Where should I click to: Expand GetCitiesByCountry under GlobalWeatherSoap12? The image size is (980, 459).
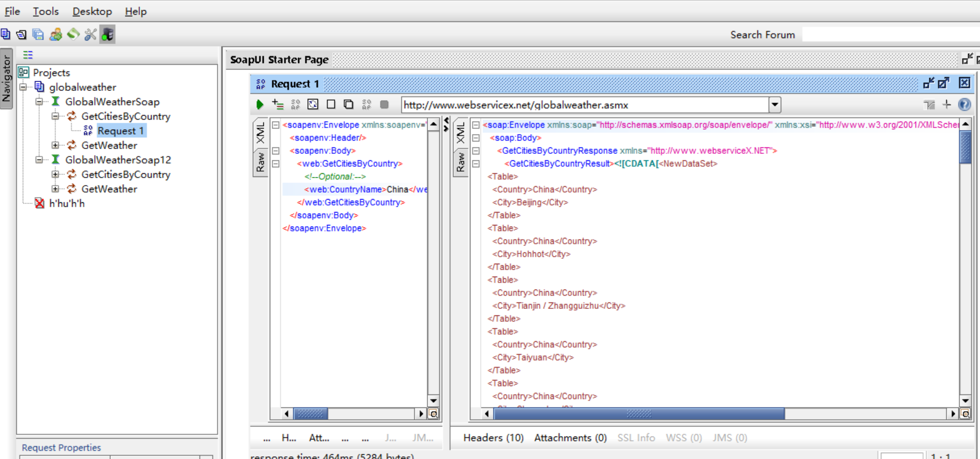tap(55, 174)
